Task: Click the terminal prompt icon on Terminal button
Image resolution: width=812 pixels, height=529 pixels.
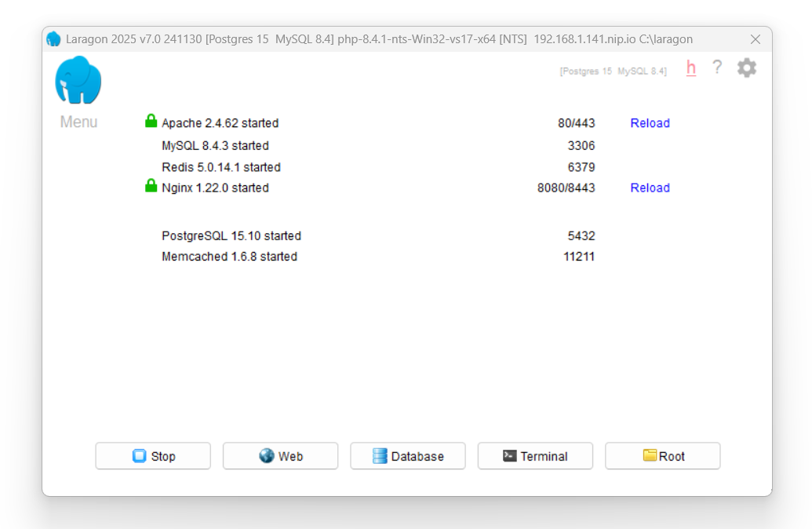Action: pyautogui.click(x=509, y=454)
